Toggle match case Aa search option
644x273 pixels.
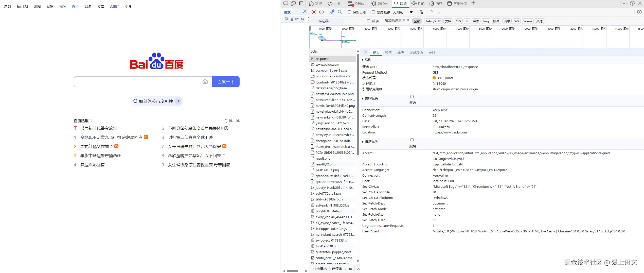coord(302,19)
